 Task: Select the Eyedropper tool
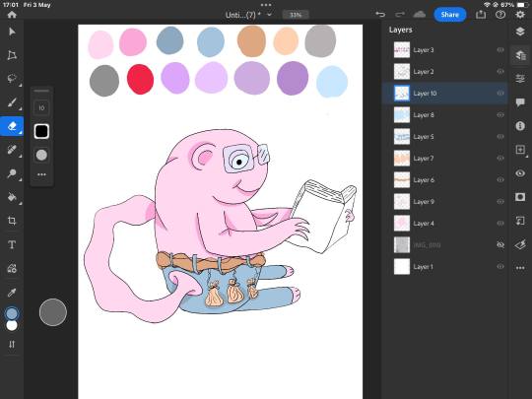(12, 293)
